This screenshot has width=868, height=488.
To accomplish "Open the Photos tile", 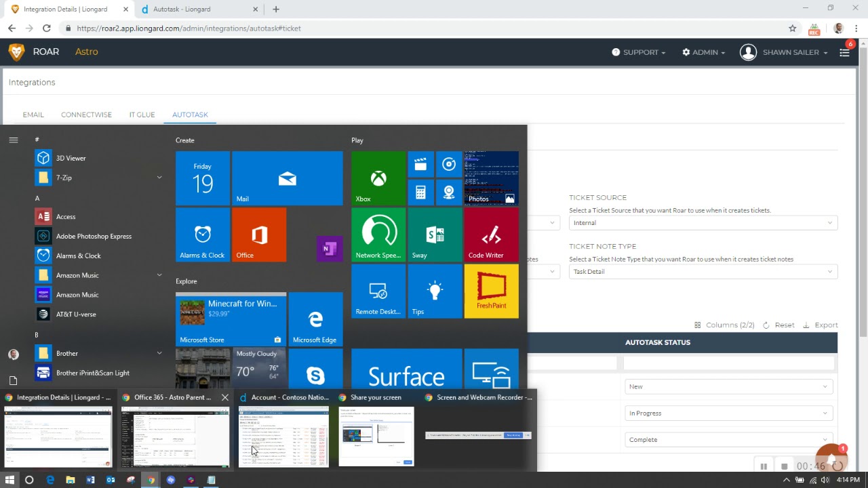I will pyautogui.click(x=492, y=178).
